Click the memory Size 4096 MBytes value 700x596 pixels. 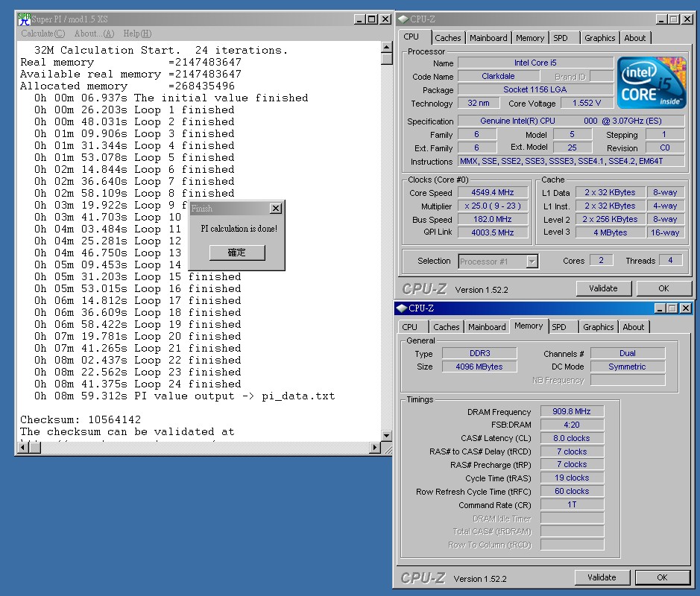pos(479,367)
